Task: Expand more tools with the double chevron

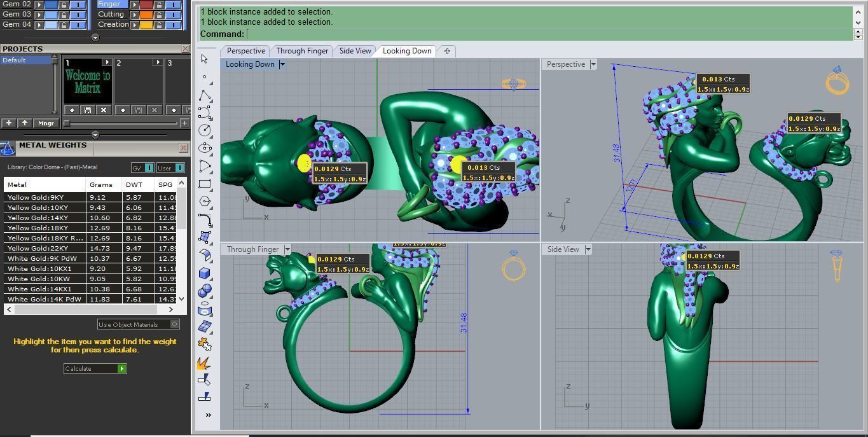Action: [x=208, y=415]
